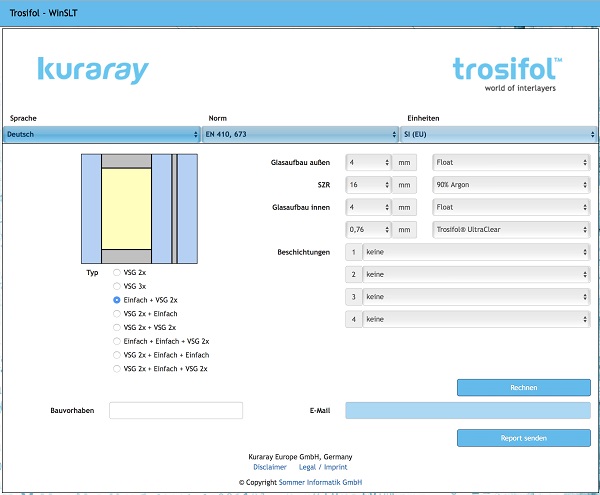Select the VSG 2x type option
Screen dimensions: 600x495
click(117, 272)
